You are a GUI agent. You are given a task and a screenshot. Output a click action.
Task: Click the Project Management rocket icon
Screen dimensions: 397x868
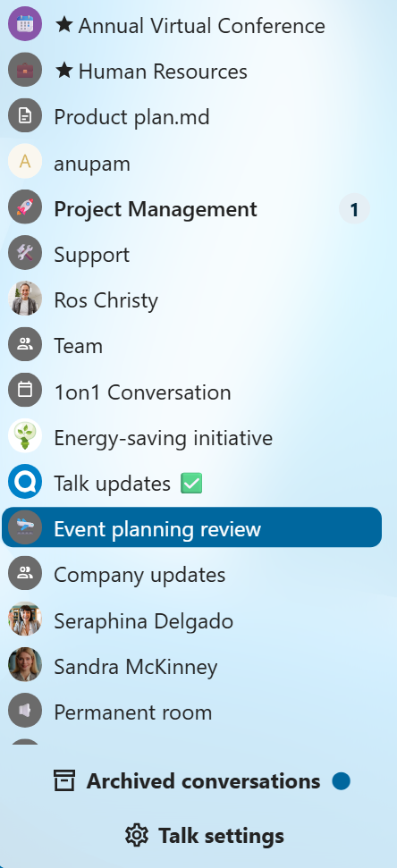click(x=25, y=207)
